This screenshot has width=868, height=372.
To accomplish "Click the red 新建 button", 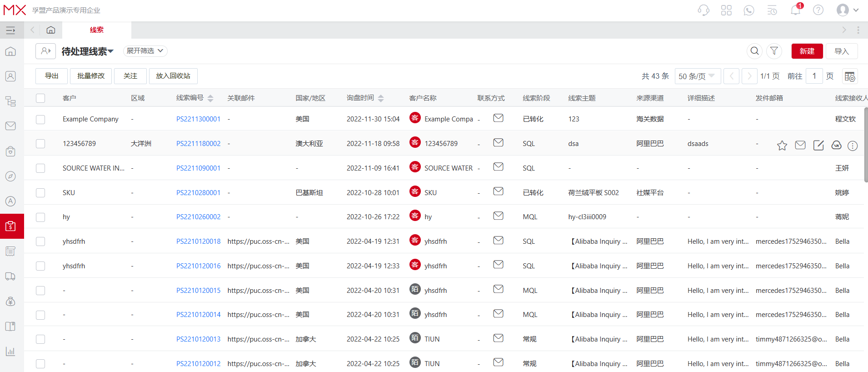I will click(807, 51).
